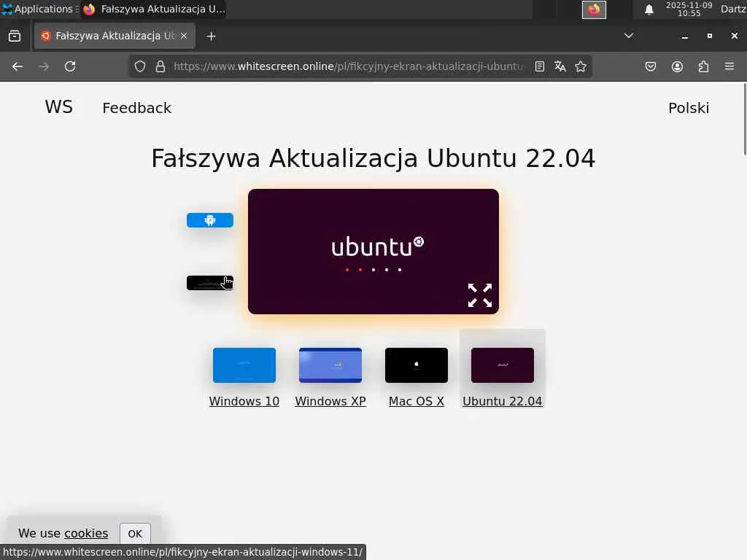This screenshot has width=747, height=560.
Task: Open a new browser tab
Action: [x=211, y=36]
